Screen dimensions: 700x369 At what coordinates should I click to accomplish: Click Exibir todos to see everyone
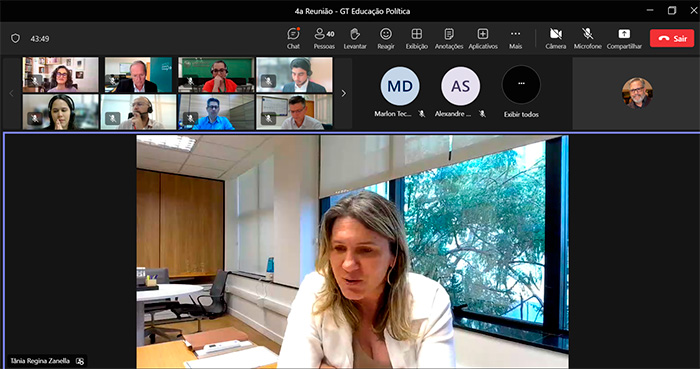[521, 93]
